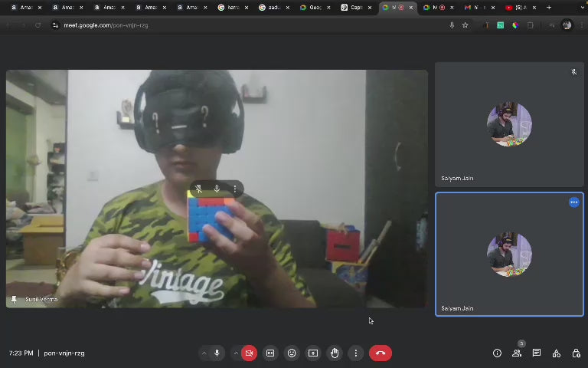The width and height of the screenshot is (588, 368).
Task: Switch to the YouTube browser tab
Action: (518, 8)
